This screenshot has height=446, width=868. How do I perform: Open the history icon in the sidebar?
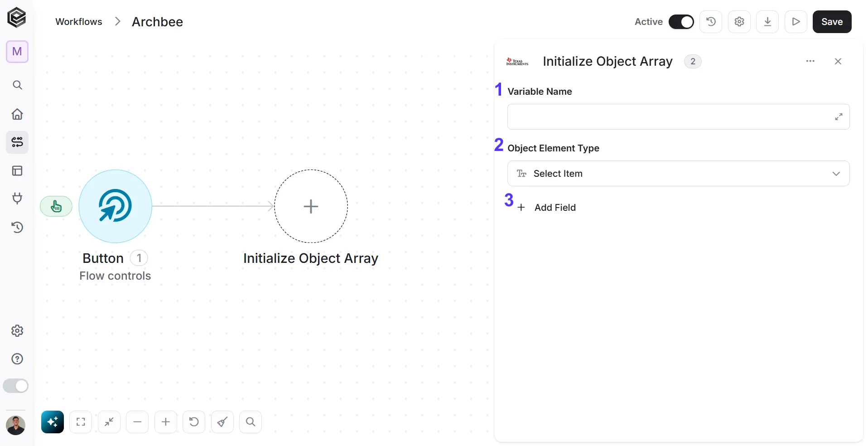point(17,227)
